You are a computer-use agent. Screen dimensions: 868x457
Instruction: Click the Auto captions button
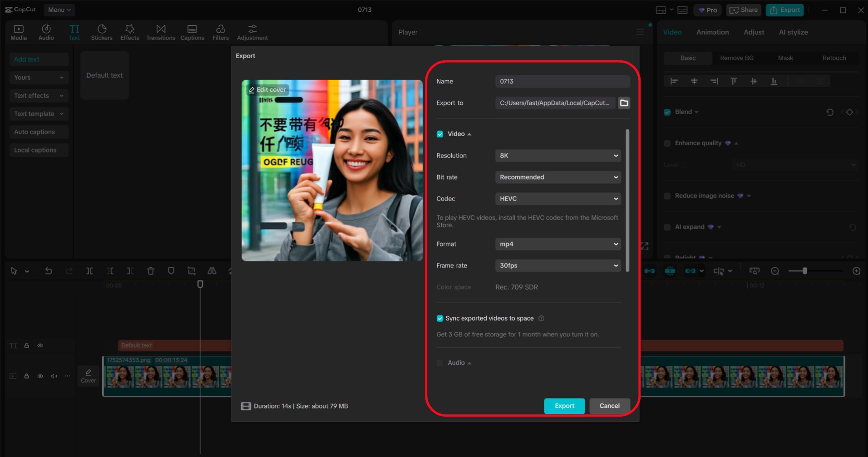[x=39, y=132]
